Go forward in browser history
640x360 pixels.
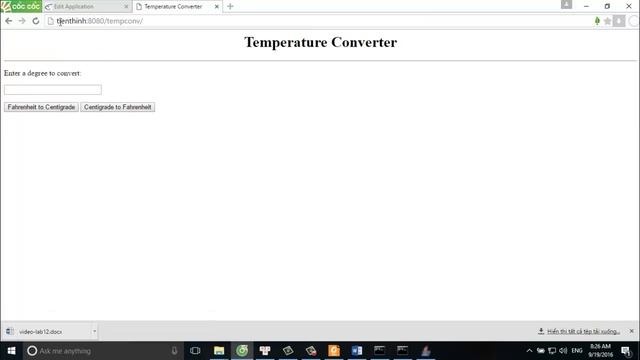(x=22, y=21)
